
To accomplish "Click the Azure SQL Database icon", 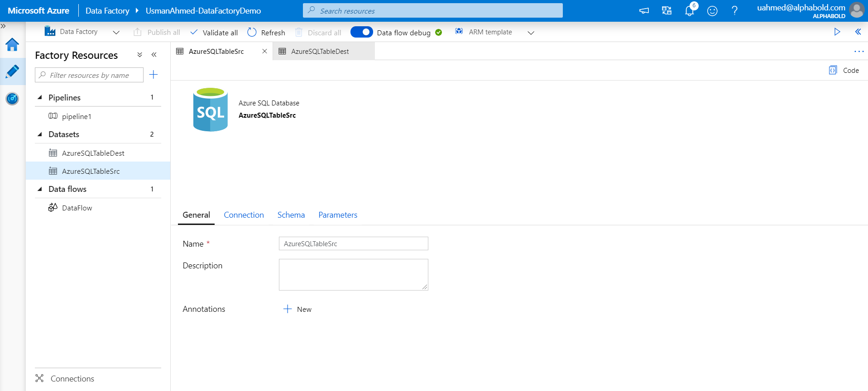I will pos(211,110).
